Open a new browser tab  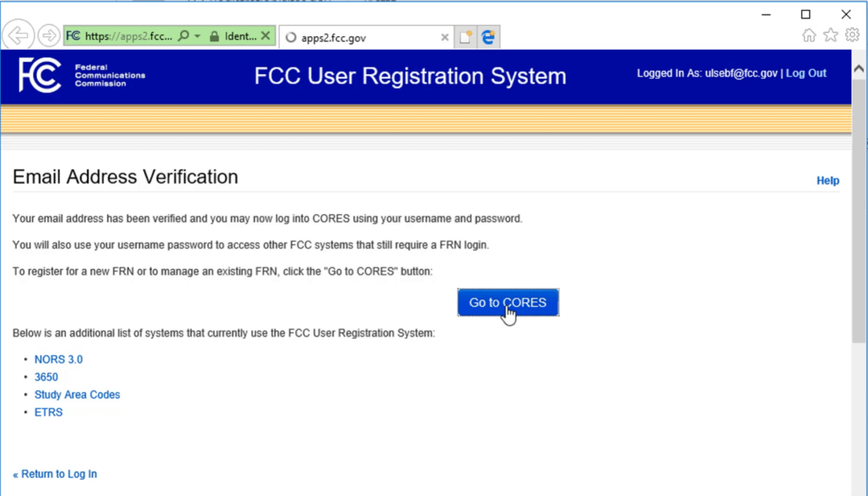click(x=465, y=36)
